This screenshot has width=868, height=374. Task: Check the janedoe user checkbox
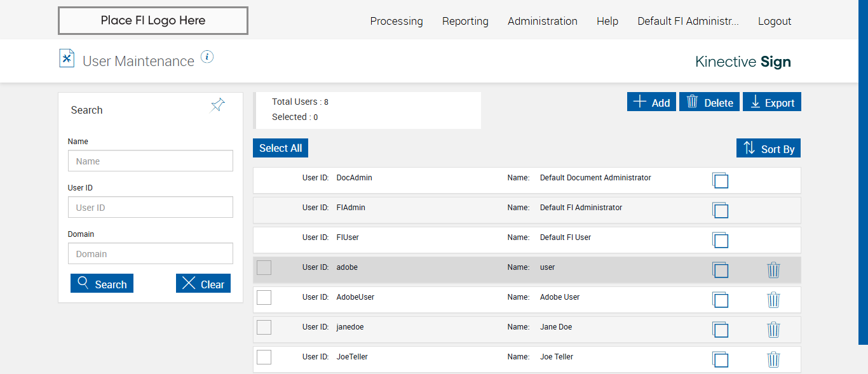pos(264,328)
